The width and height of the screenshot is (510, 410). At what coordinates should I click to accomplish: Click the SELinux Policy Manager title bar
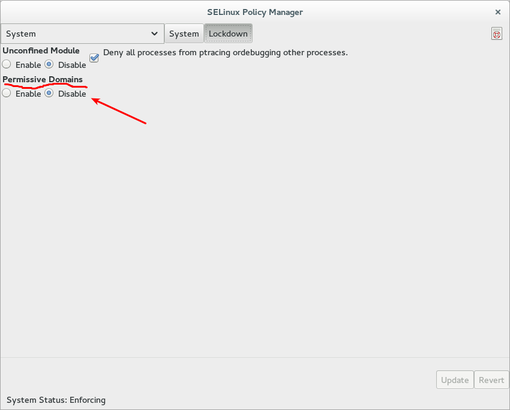tap(255, 12)
